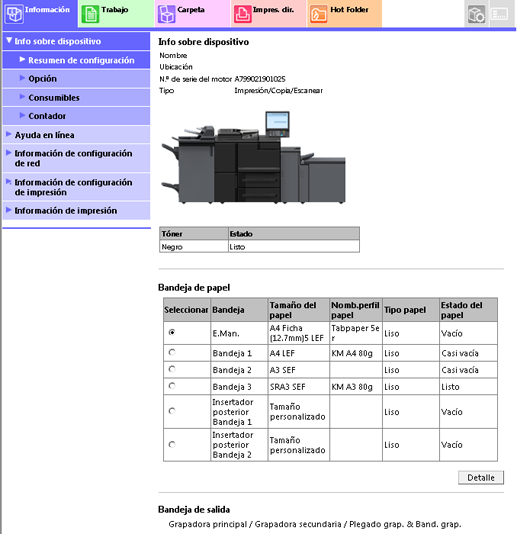
Task: Click the KM A4 80g profile cell
Action: click(x=356, y=353)
